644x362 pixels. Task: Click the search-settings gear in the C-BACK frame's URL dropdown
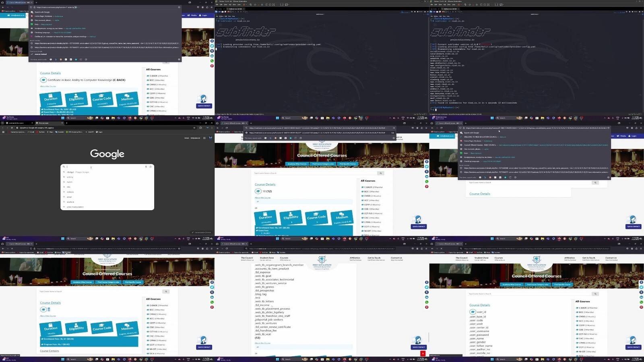tap(179, 60)
